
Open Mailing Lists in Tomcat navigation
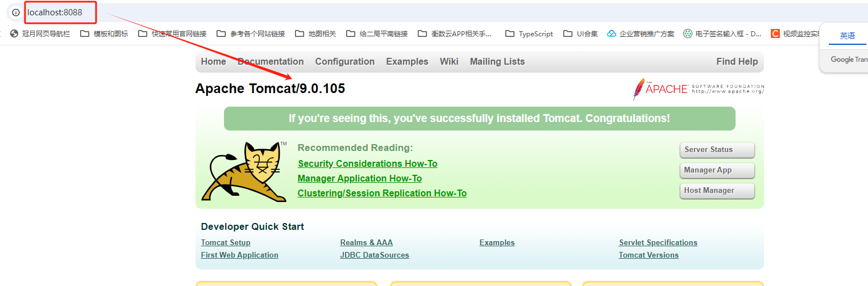pos(497,62)
